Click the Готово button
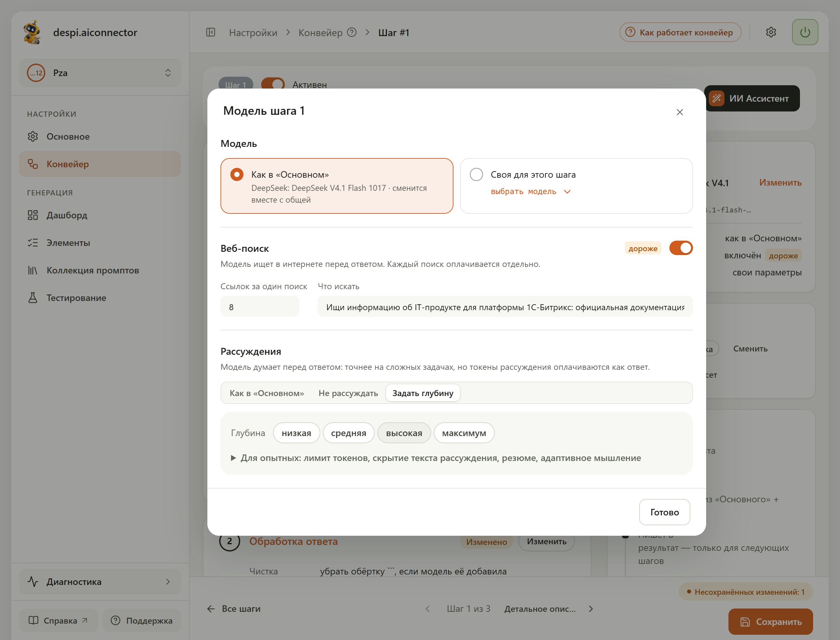The width and height of the screenshot is (840, 640). (x=664, y=512)
